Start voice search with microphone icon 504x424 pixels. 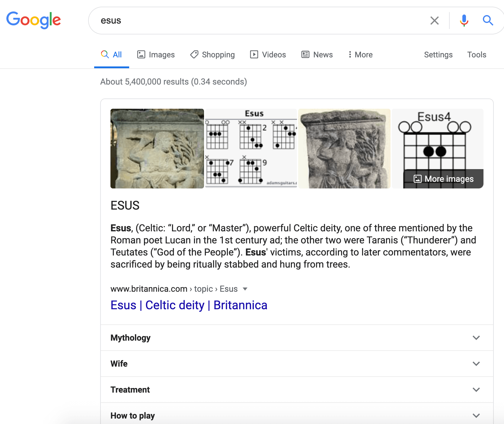(464, 21)
